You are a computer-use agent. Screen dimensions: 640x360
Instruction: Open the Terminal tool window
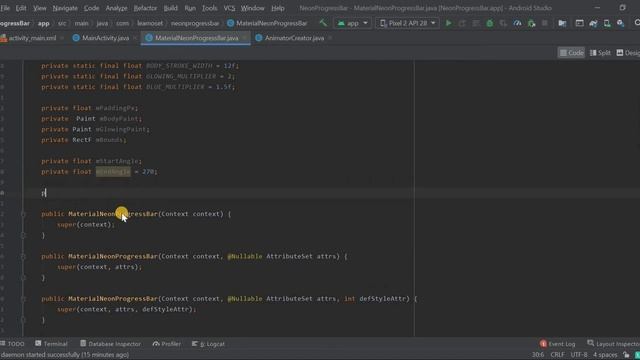(51, 344)
